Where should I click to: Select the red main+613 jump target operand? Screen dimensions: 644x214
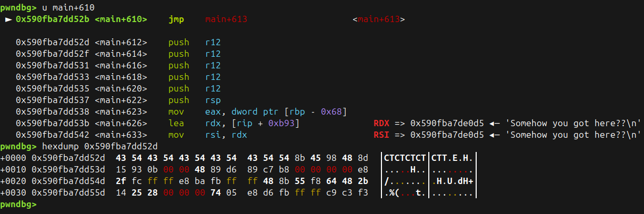click(x=226, y=19)
